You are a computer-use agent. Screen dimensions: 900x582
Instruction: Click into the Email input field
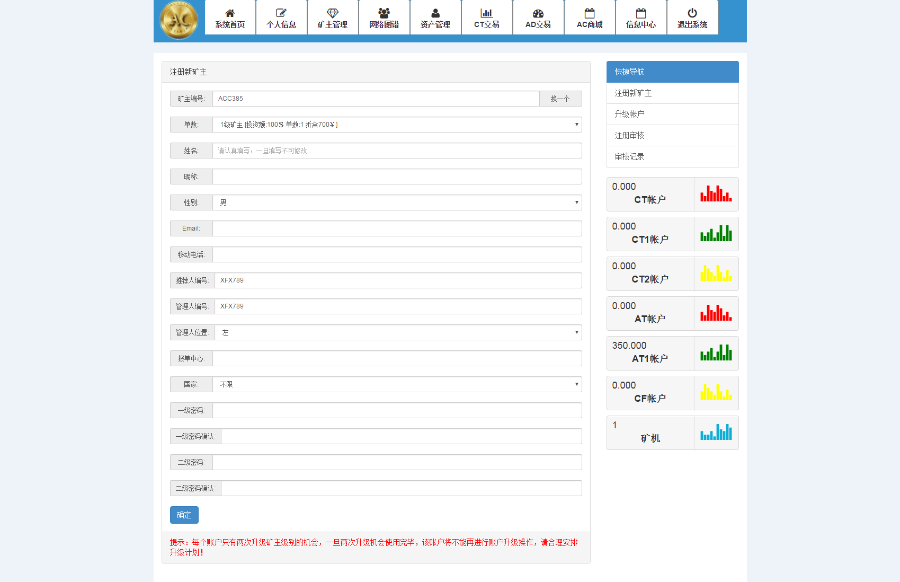397,228
